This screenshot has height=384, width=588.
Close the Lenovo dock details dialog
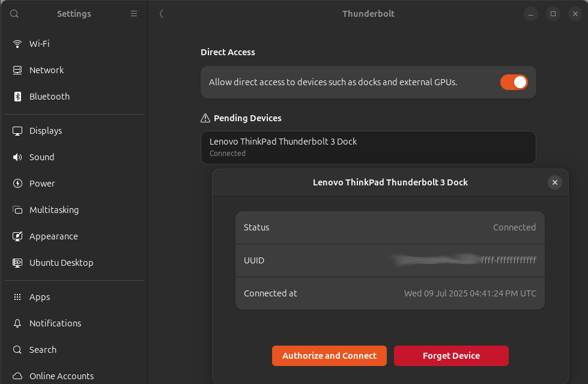554,182
